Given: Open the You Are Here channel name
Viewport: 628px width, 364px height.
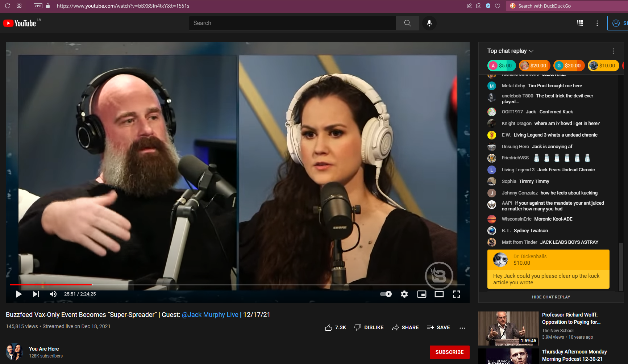Looking at the screenshot, I should click(44, 349).
